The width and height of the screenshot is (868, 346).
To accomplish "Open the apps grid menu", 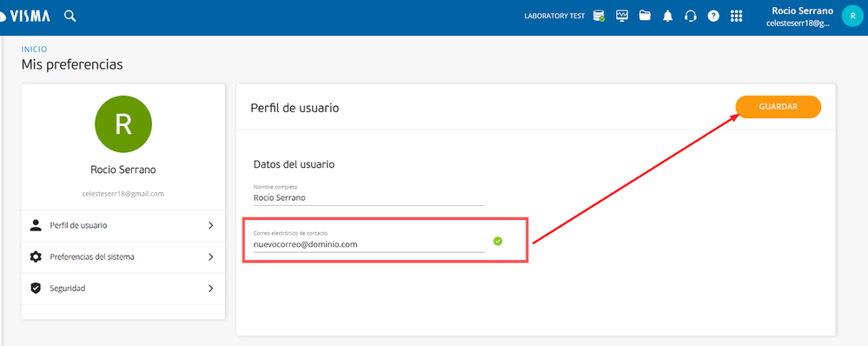I will (x=736, y=16).
